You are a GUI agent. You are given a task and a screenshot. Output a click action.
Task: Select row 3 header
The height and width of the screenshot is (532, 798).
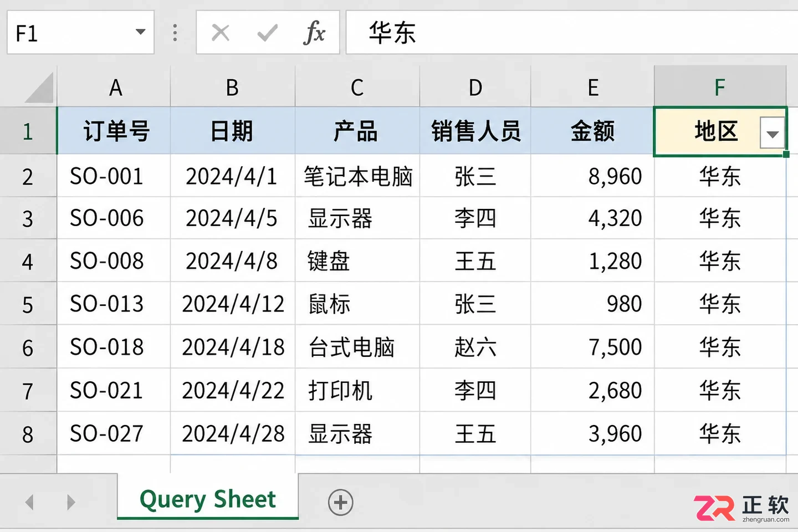pos(28,218)
